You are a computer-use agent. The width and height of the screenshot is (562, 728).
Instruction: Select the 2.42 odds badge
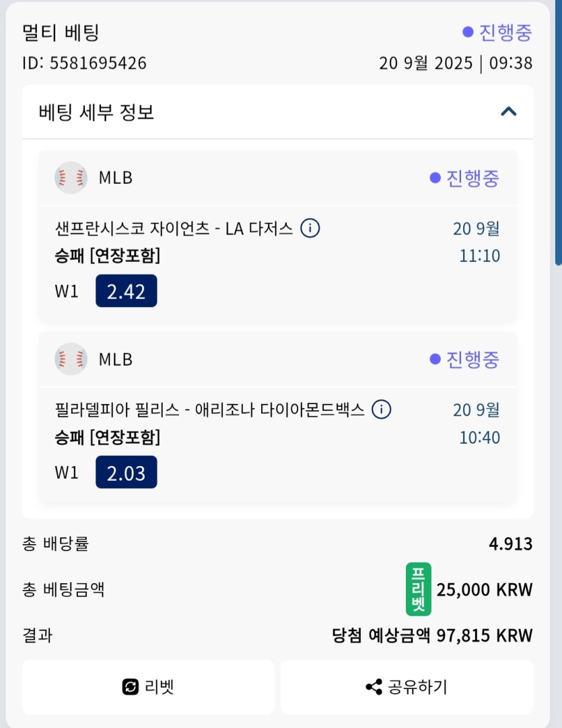[127, 291]
